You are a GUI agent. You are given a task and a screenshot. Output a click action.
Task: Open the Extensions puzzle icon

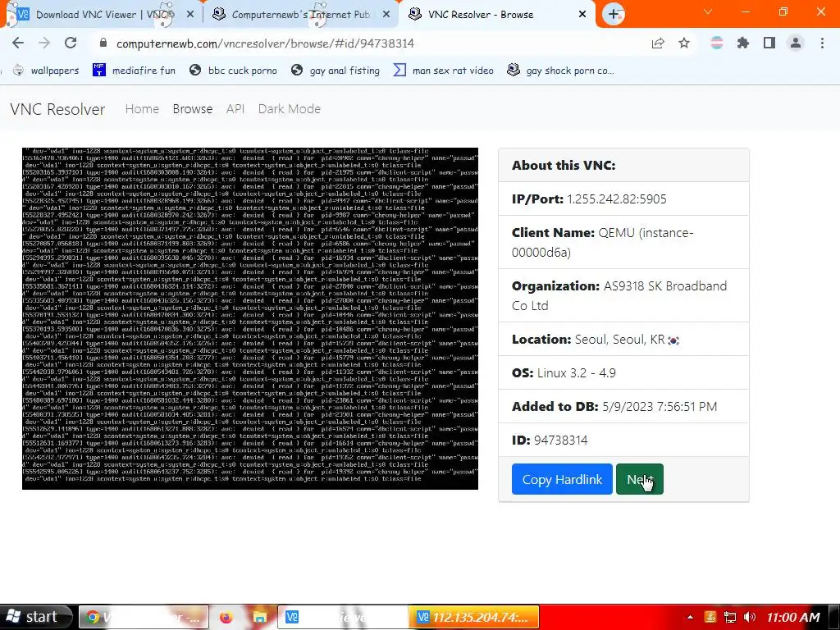pos(743,43)
